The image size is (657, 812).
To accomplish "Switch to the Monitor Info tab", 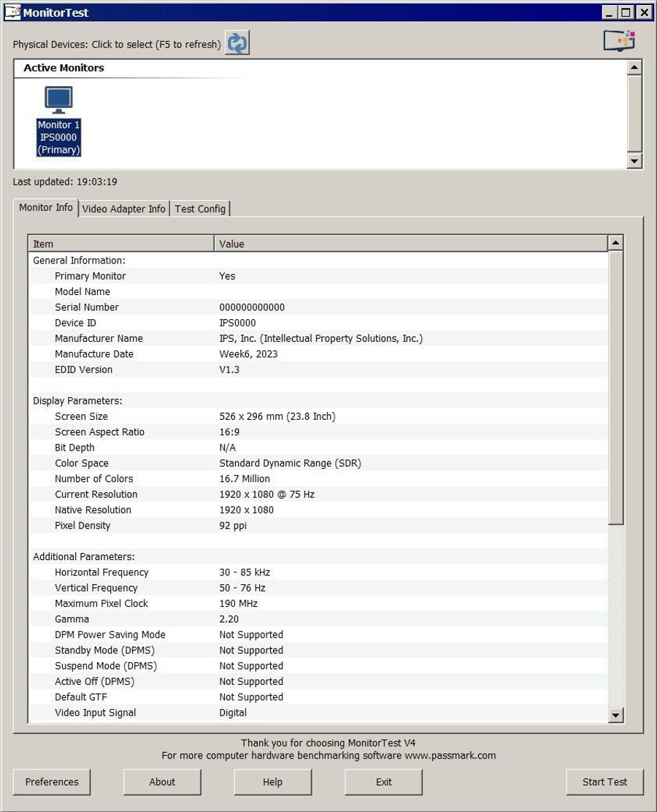I will pos(45,207).
